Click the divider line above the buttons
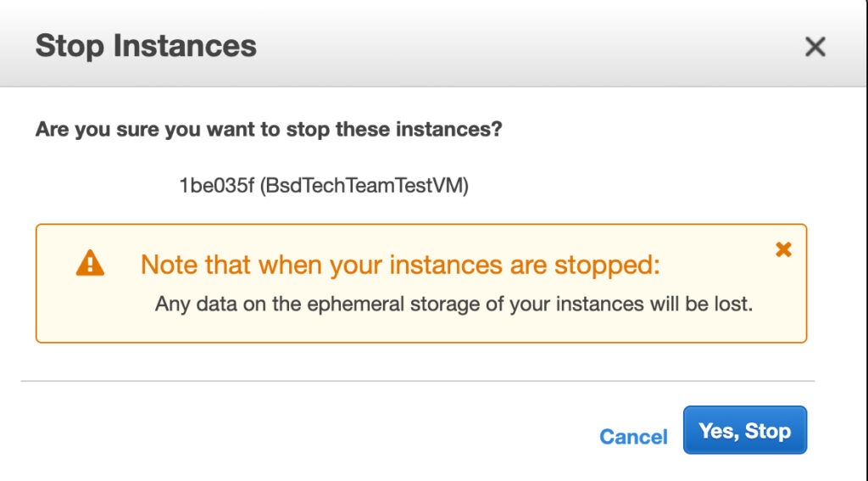Screen dimensions: 868x481 [x=418, y=381]
